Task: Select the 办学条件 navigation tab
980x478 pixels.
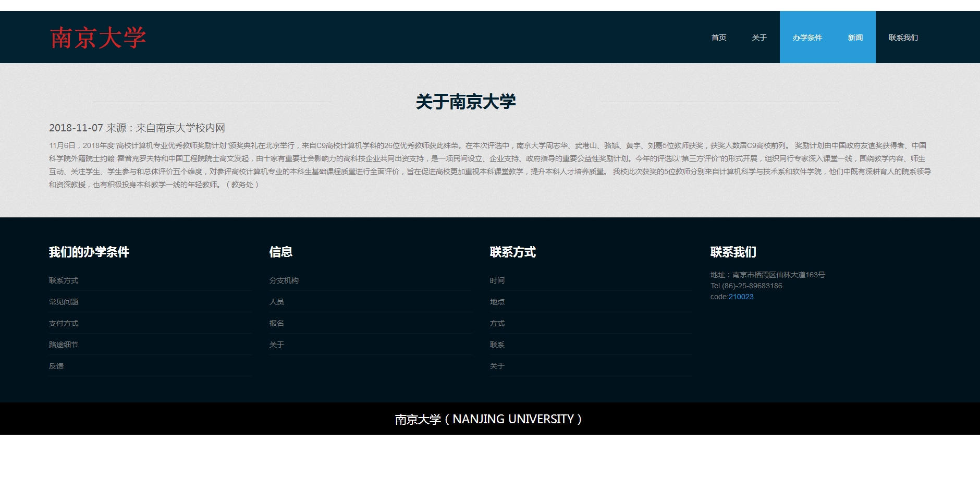Action: 807,38
